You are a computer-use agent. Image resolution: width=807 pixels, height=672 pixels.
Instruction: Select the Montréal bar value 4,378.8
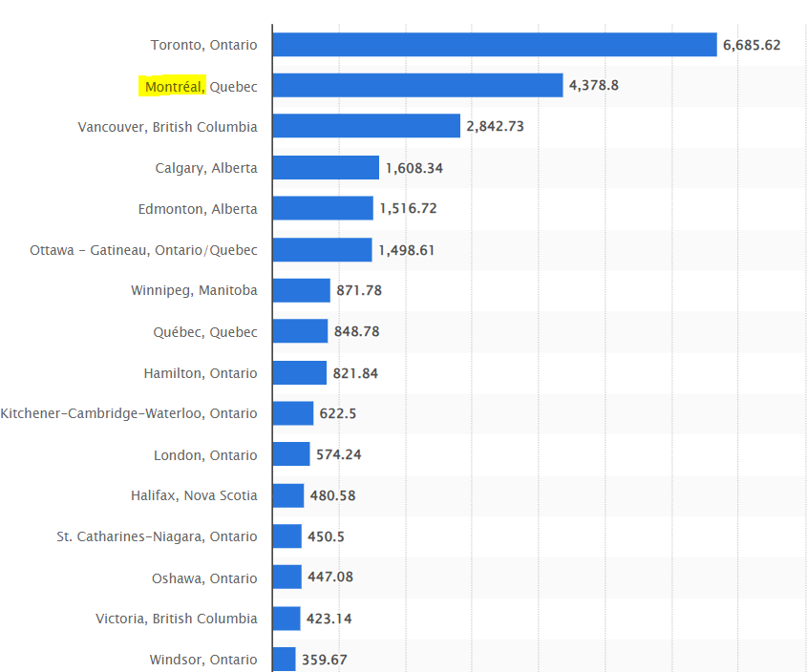click(x=593, y=86)
